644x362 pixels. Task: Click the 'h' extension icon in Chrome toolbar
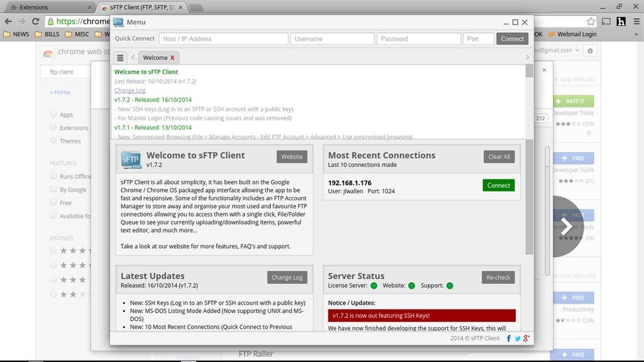pyautogui.click(x=621, y=21)
